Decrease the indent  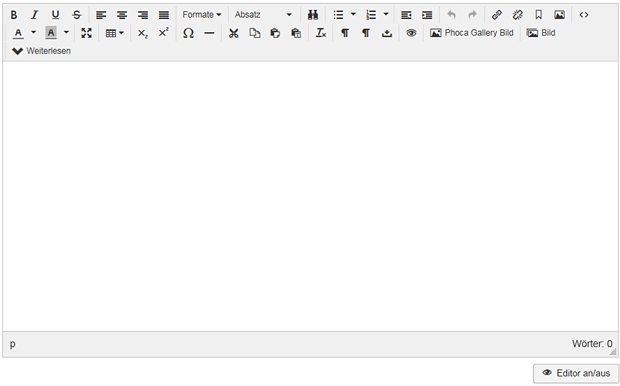(406, 15)
